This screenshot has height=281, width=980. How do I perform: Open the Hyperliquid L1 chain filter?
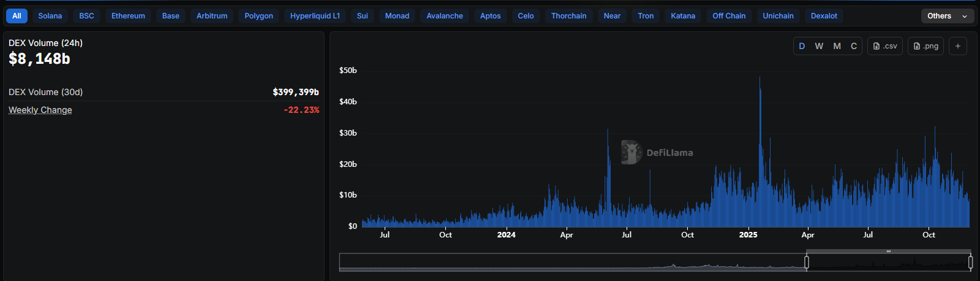click(x=315, y=16)
